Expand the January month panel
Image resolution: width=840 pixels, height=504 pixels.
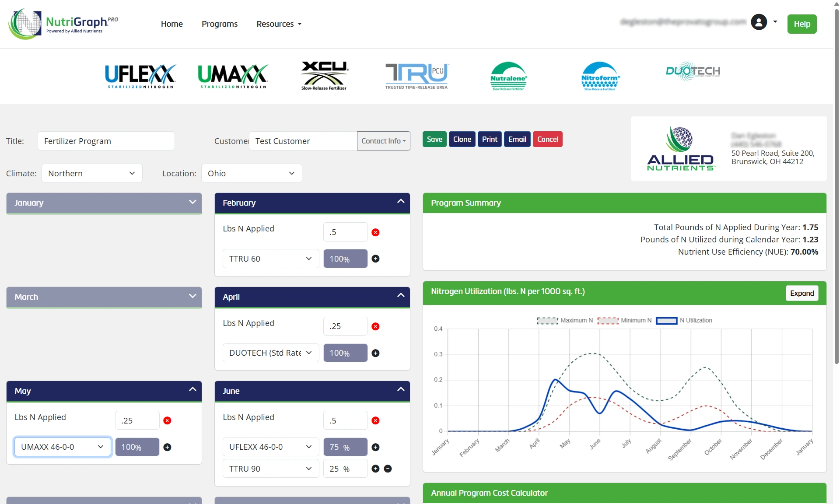point(104,203)
